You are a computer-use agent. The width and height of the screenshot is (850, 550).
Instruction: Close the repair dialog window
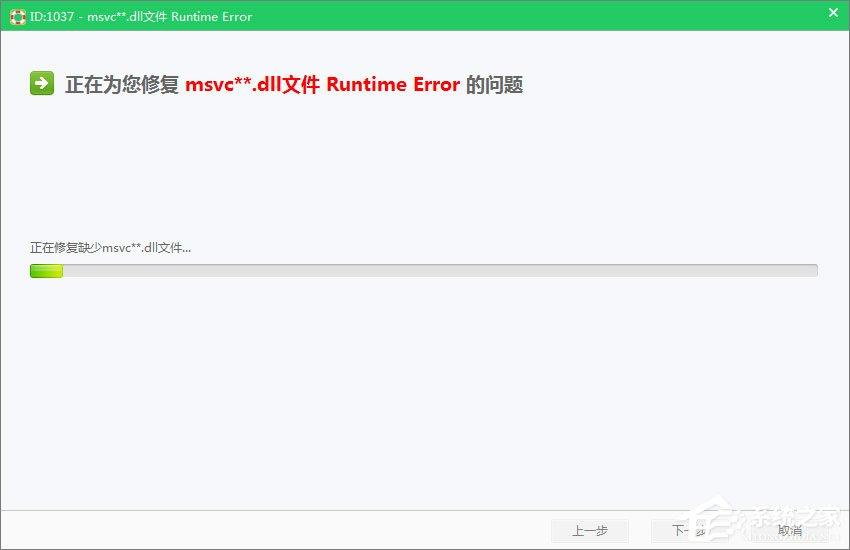coord(833,12)
